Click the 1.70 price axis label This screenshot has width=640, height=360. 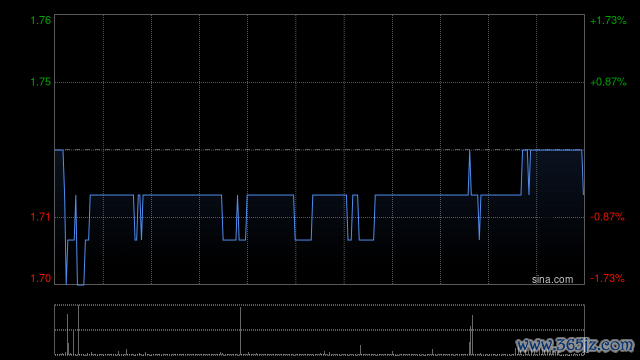[x=41, y=278]
